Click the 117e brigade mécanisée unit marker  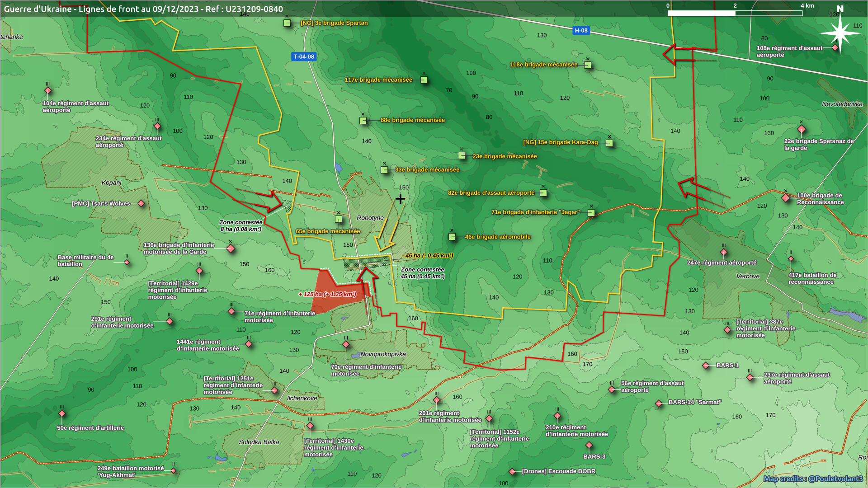[x=424, y=80]
